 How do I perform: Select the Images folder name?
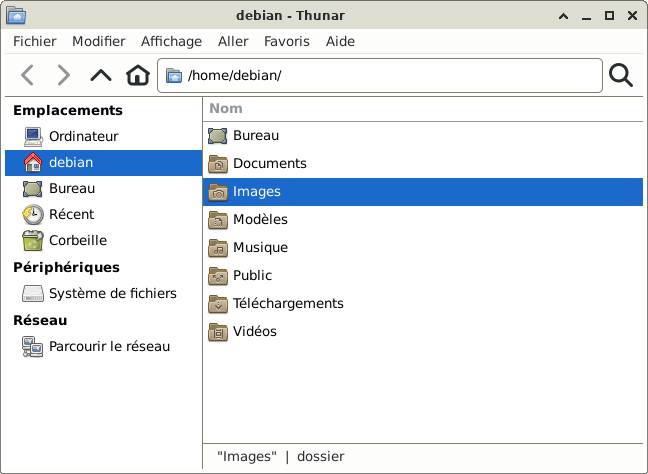tap(257, 192)
